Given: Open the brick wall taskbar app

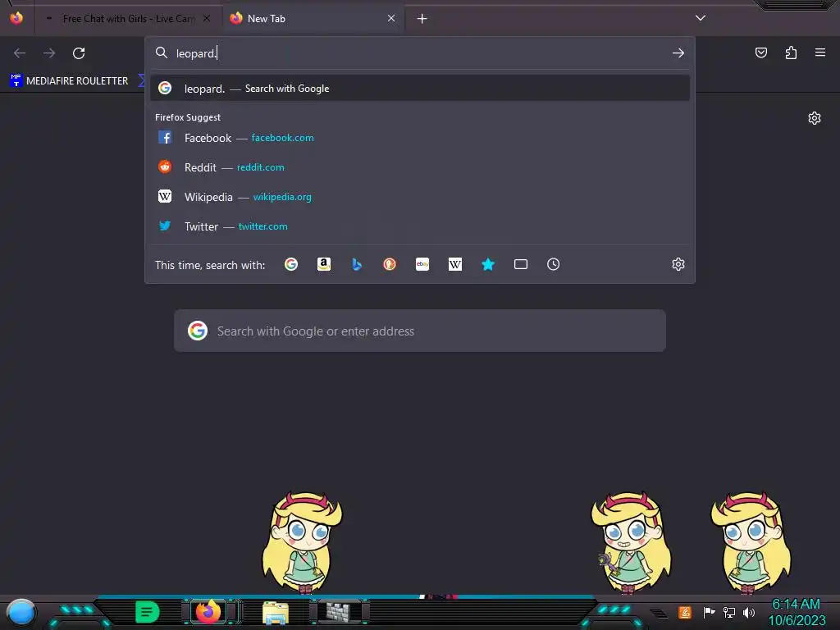Looking at the screenshot, I should coord(339,611).
